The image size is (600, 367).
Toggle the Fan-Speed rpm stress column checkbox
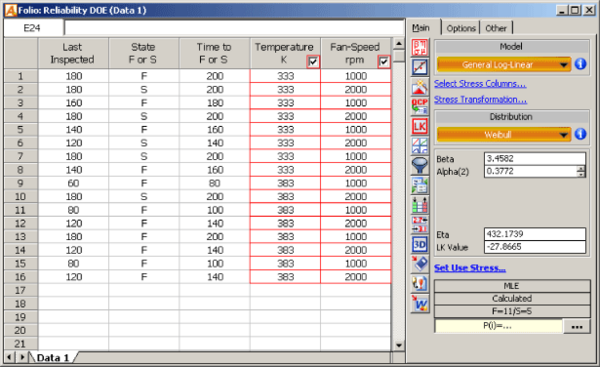coord(383,61)
